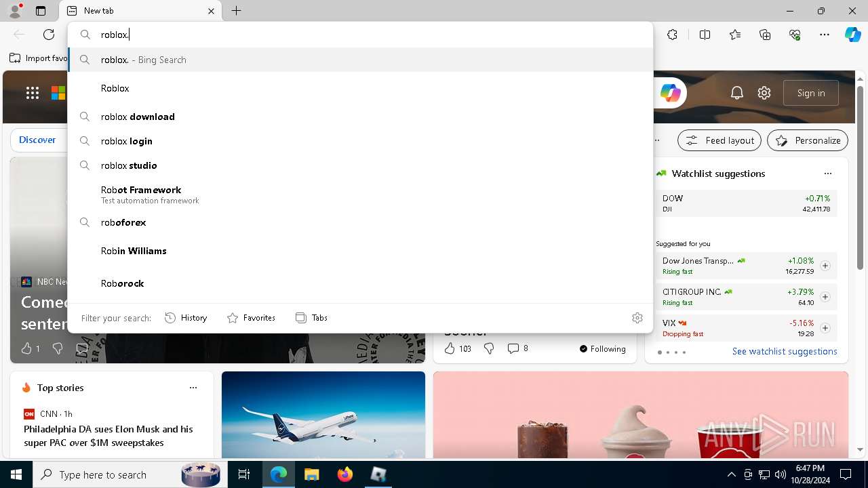Filter search by Favorites
The image size is (868, 488).
(251, 318)
